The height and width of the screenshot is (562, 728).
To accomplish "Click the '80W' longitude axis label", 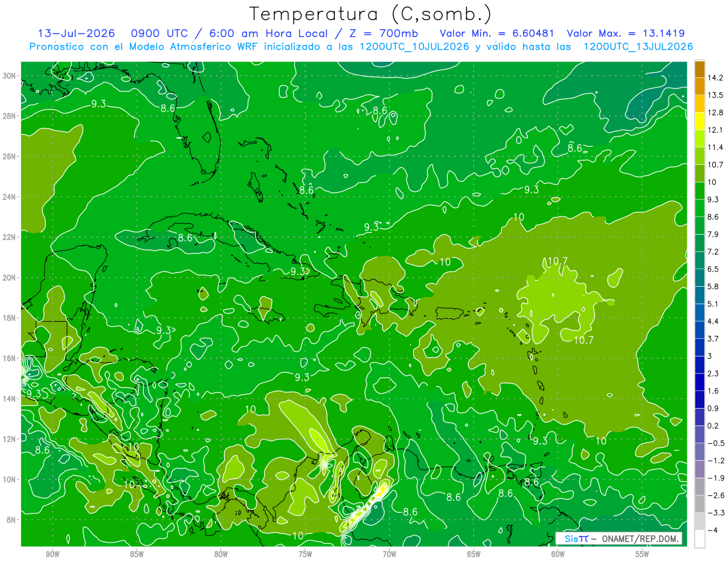I will click(x=221, y=554).
